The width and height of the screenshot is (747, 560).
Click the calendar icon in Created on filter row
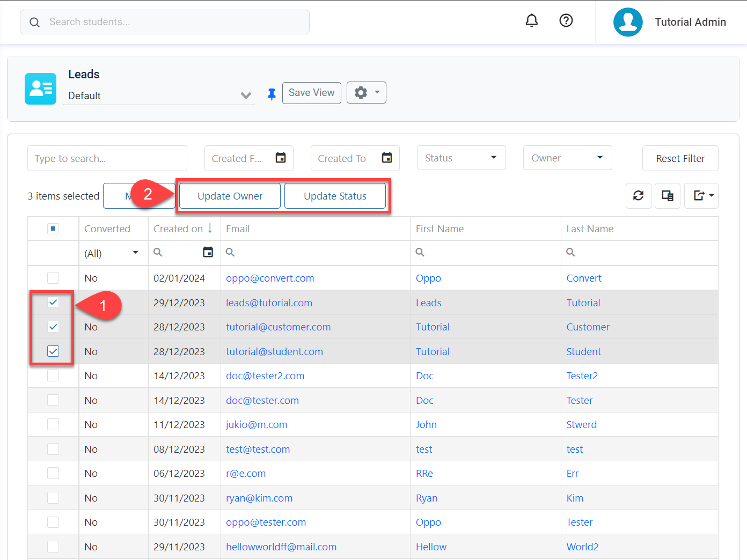pos(208,252)
